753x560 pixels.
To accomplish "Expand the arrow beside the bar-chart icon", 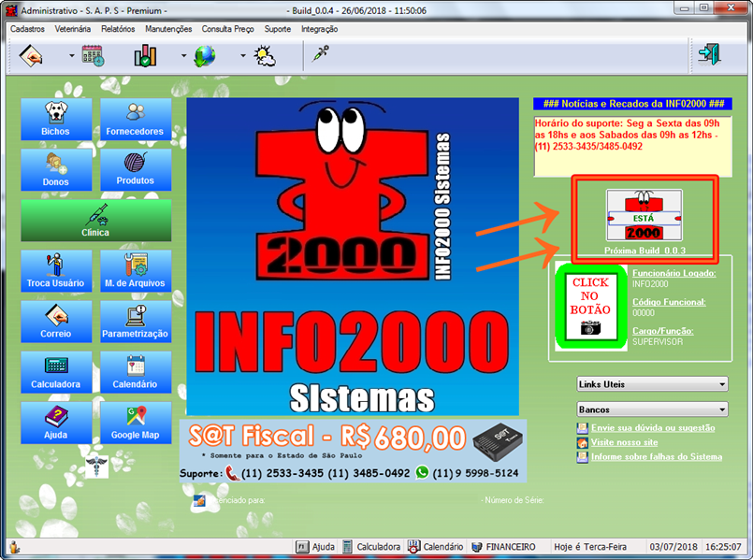I will pos(183,56).
